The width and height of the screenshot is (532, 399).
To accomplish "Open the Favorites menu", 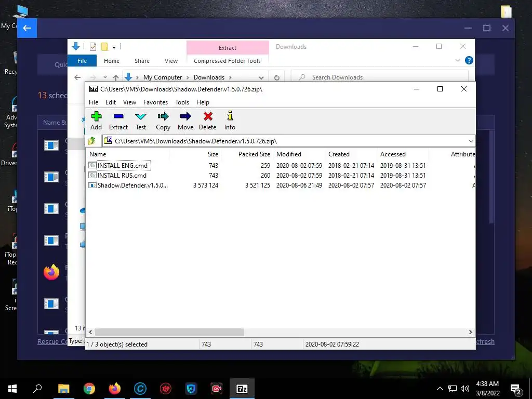I will (155, 102).
